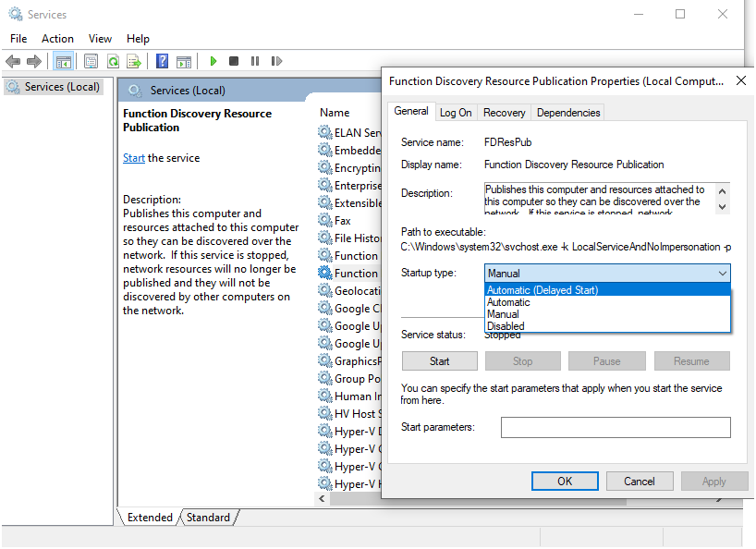Image resolution: width=756 pixels, height=549 pixels.
Task: Click green Start Service play icon
Action: tap(213, 61)
